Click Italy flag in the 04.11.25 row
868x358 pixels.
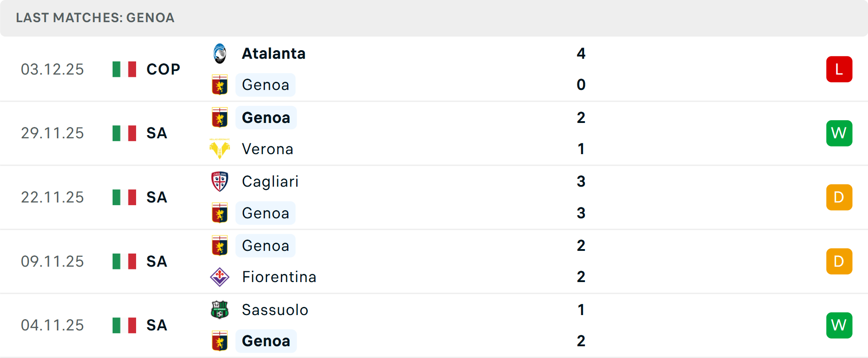pyautogui.click(x=124, y=325)
